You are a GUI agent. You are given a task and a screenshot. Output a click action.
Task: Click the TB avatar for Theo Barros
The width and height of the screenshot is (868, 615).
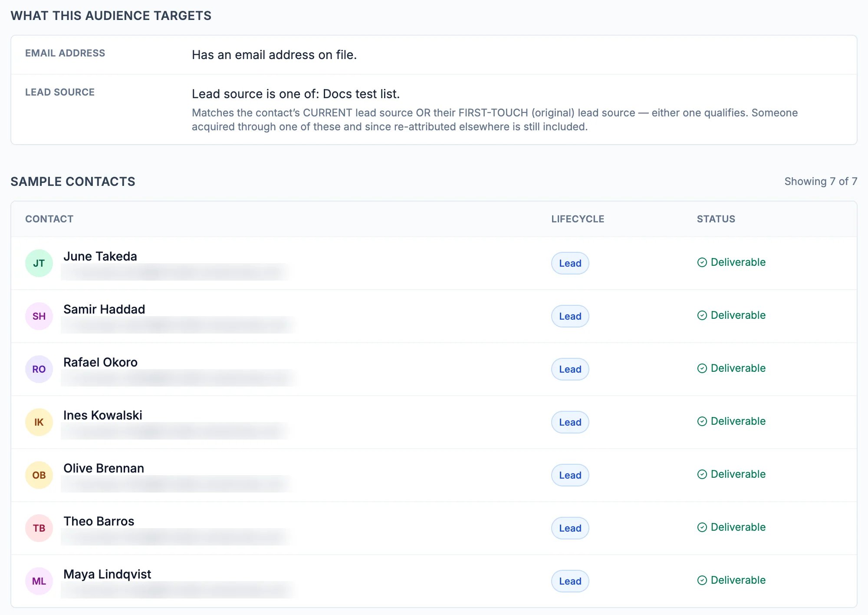(39, 528)
